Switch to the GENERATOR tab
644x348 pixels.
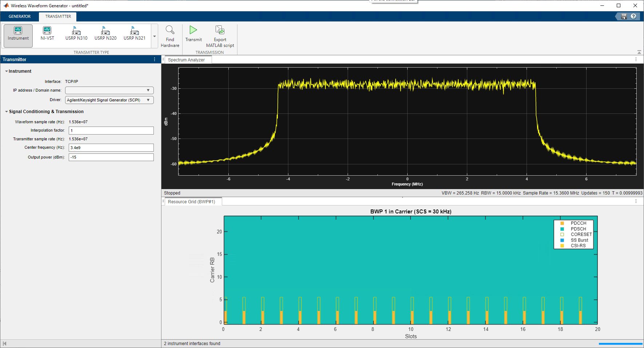(x=20, y=16)
